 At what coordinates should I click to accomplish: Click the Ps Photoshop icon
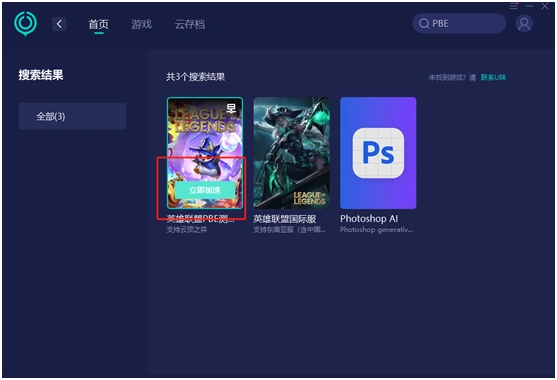(378, 153)
